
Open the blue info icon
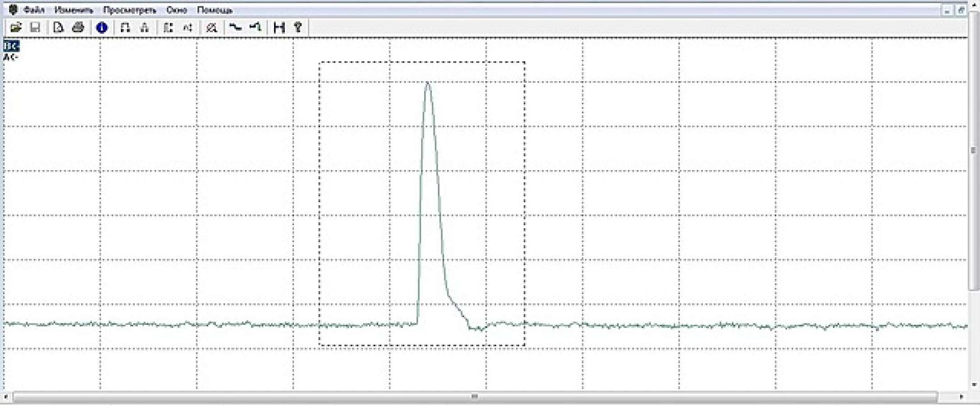pos(102,28)
